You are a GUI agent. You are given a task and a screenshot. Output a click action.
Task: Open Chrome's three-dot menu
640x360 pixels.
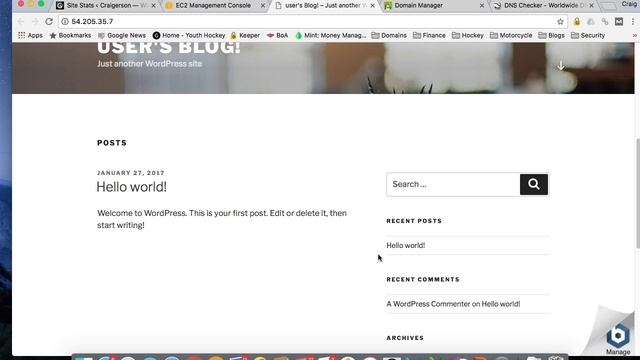pyautogui.click(x=633, y=22)
